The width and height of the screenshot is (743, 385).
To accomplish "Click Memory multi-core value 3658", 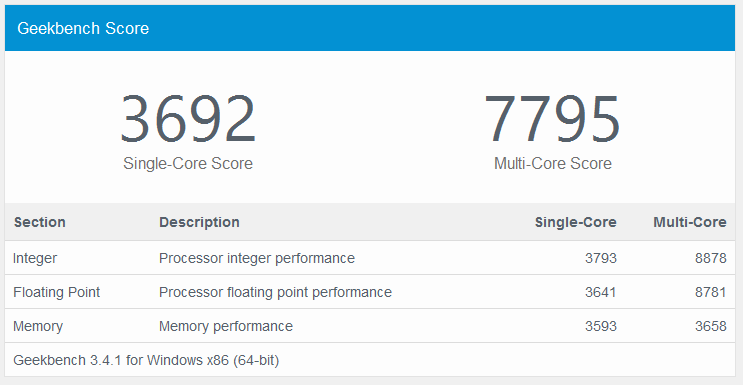I will click(x=711, y=326).
